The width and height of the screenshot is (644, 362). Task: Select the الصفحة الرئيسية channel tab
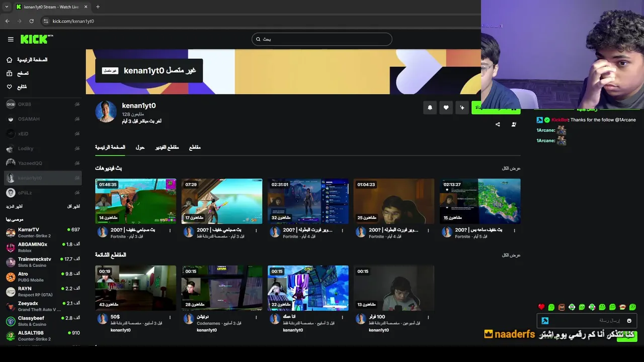pyautogui.click(x=110, y=147)
